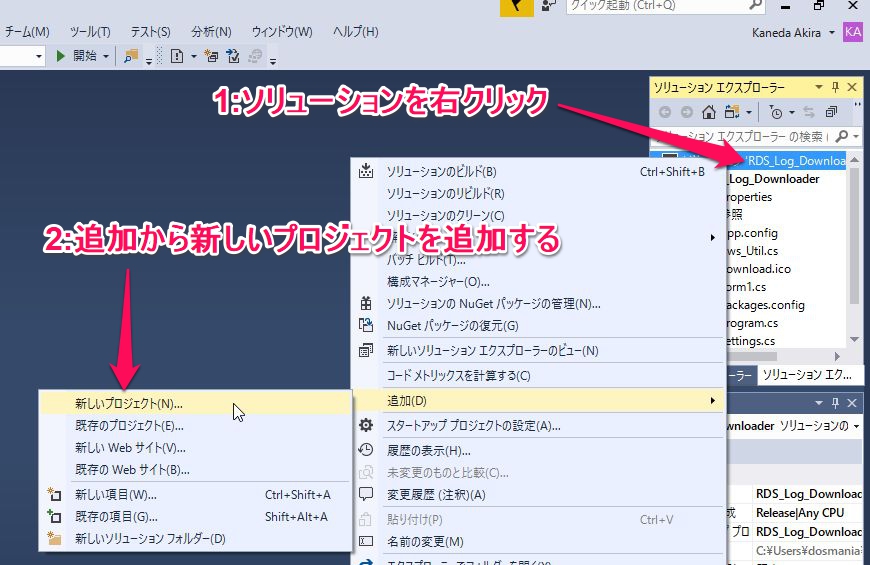Click the Home icon in Solution Explorer toolbar

click(x=708, y=112)
